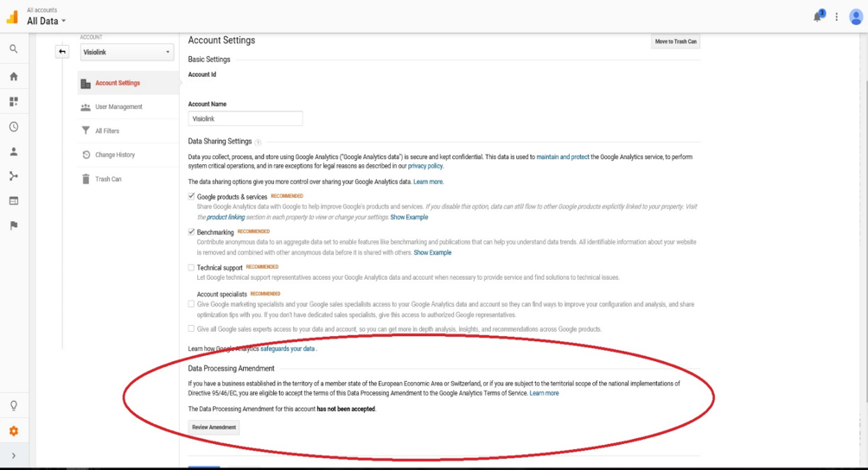Uncheck the Benchmarking checkbox
868x470 pixels.
(x=191, y=232)
